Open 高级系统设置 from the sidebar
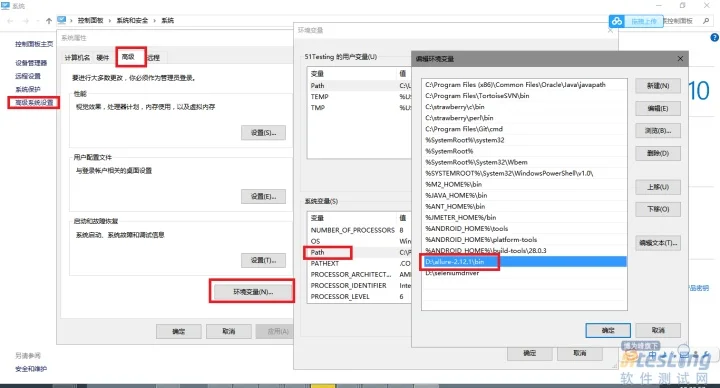720x388 pixels. click(34, 102)
